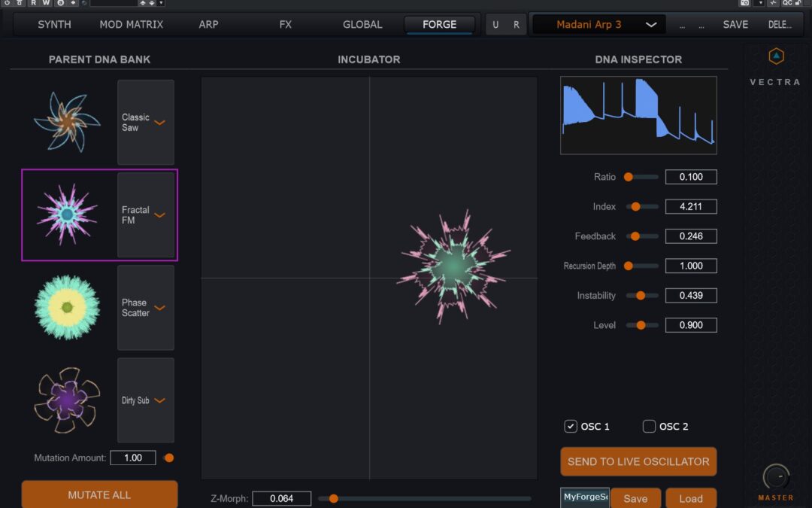Image resolution: width=812 pixels, height=508 pixels.
Task: Enable the OSC 2 checkbox
Action: [649, 427]
